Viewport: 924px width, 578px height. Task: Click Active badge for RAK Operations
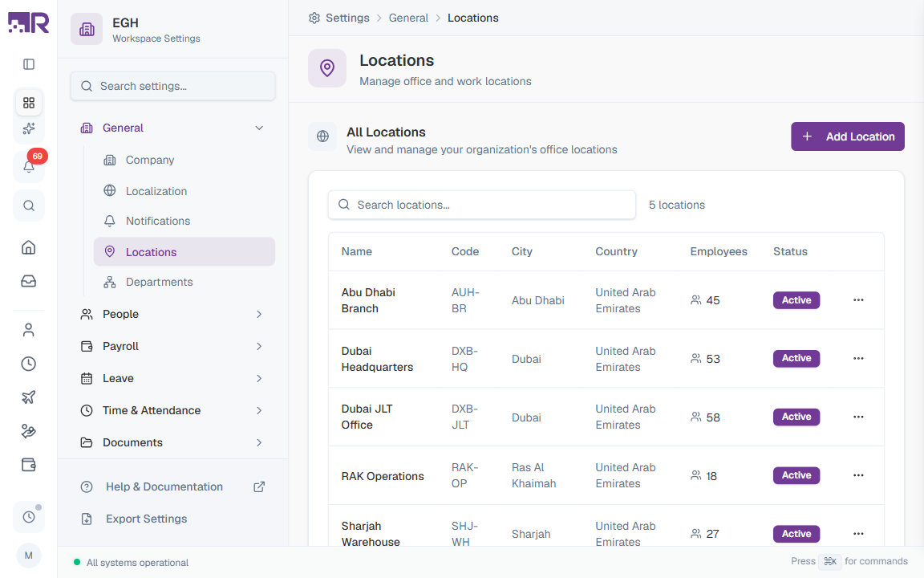[x=796, y=475]
